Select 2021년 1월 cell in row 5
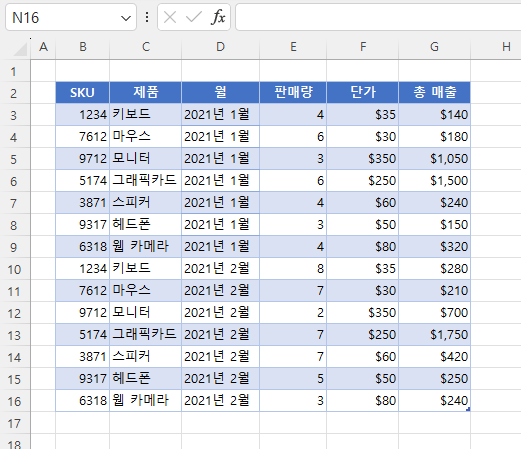This screenshot has width=521, height=449. [x=220, y=159]
